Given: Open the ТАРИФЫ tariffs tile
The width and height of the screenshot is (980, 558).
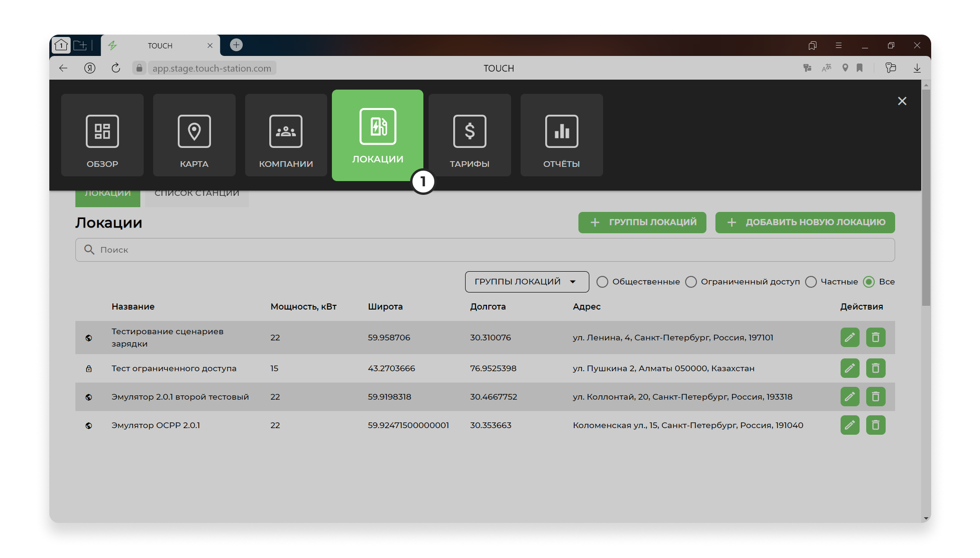Looking at the screenshot, I should coord(469,135).
